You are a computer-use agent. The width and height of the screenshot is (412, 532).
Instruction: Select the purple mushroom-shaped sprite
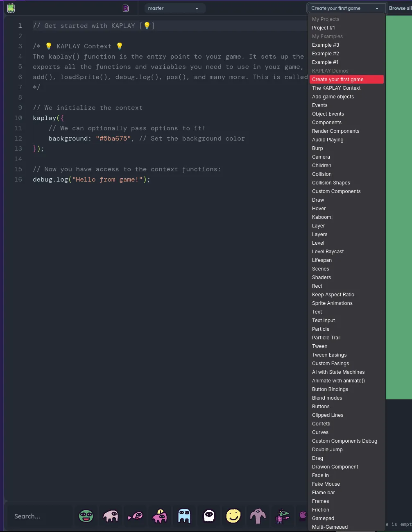pyautogui.click(x=258, y=516)
